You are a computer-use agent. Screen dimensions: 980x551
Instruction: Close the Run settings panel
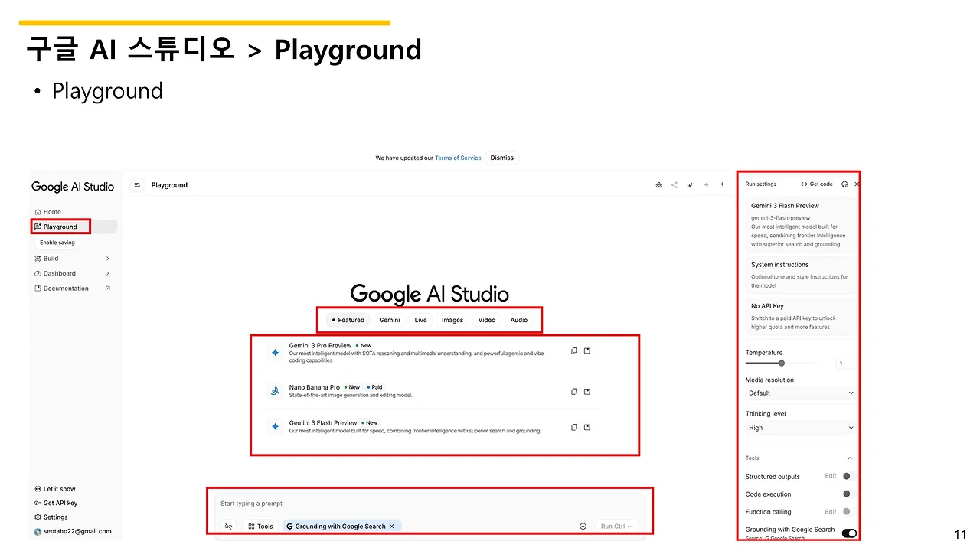click(857, 184)
